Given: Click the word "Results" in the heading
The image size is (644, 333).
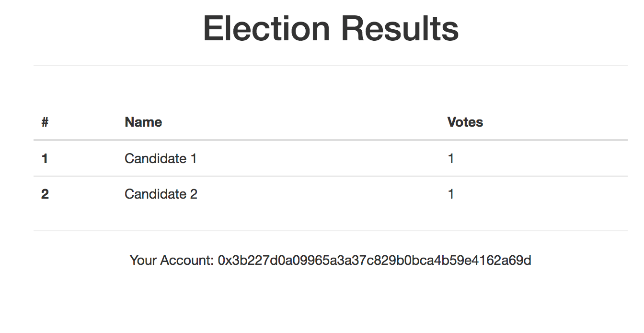Looking at the screenshot, I should click(x=400, y=29).
